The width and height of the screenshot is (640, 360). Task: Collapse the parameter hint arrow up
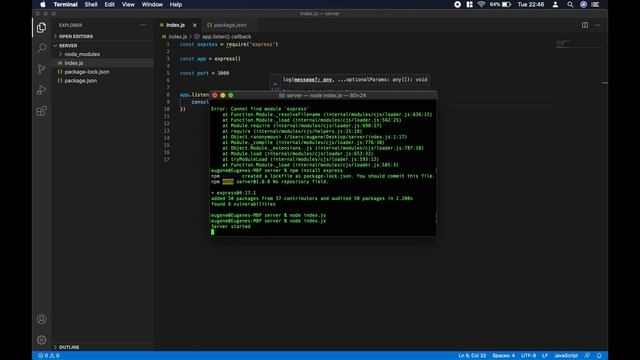275,84
